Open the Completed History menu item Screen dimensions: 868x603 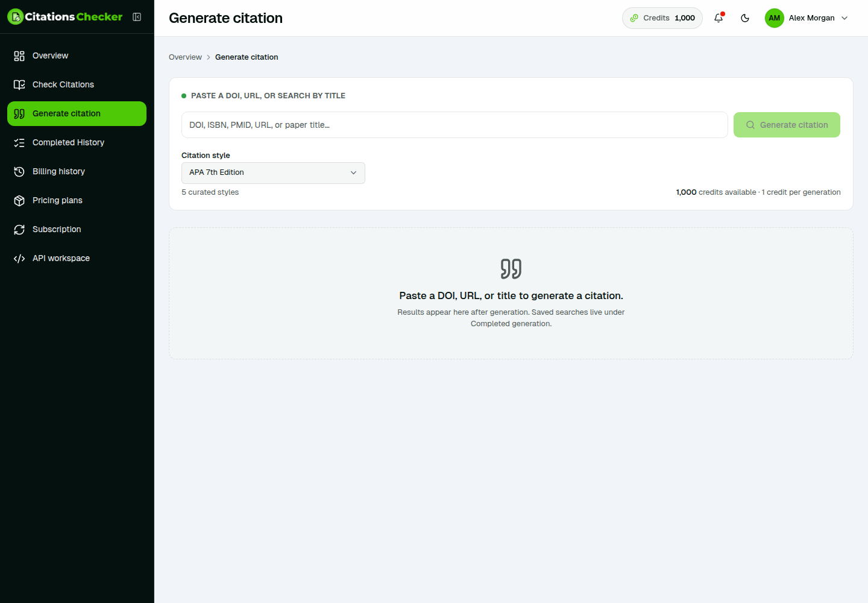[x=77, y=143]
